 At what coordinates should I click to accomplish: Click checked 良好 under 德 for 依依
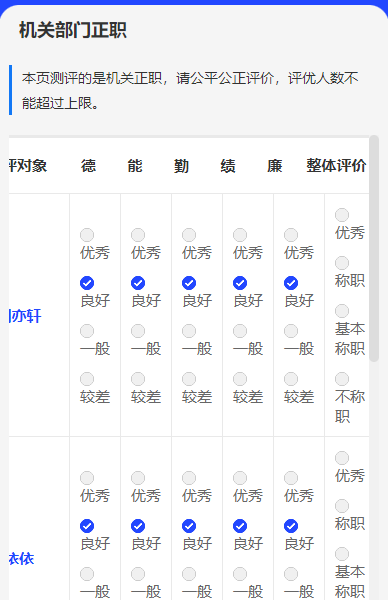click(x=87, y=526)
